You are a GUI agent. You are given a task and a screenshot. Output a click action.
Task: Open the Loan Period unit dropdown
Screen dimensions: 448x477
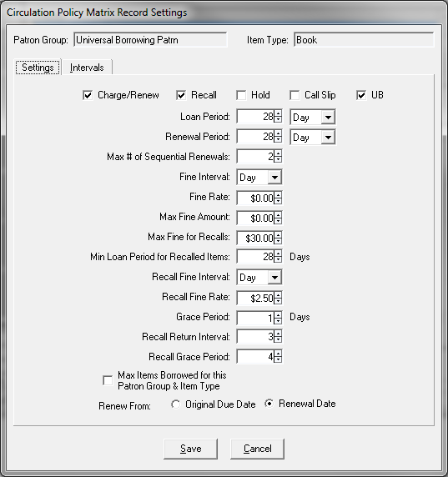pos(328,117)
